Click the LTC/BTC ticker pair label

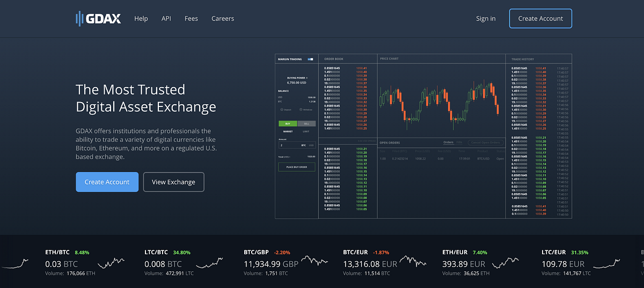157,252
